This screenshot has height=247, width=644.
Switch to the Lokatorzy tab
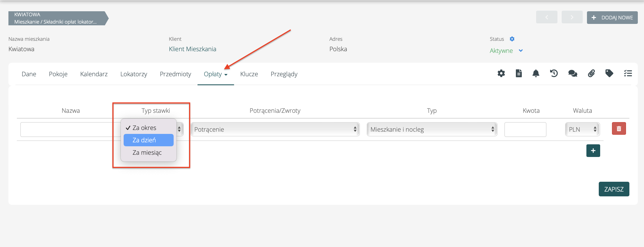[134, 74]
